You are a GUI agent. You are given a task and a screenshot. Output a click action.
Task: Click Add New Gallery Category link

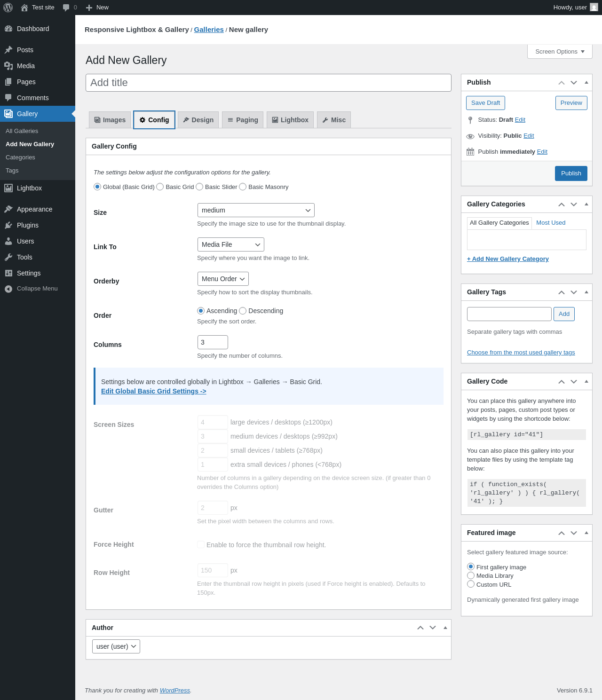tap(508, 259)
